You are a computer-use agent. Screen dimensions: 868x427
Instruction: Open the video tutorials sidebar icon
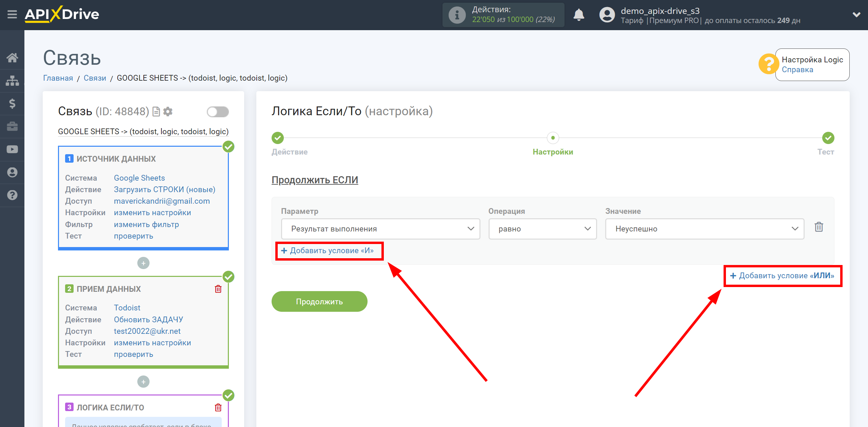[12, 149]
